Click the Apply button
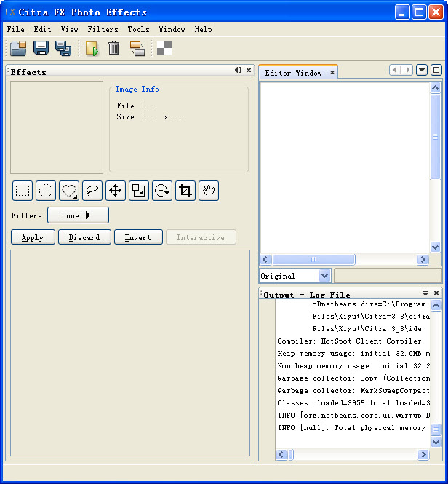Image resolution: width=448 pixels, height=484 pixels. [33, 237]
